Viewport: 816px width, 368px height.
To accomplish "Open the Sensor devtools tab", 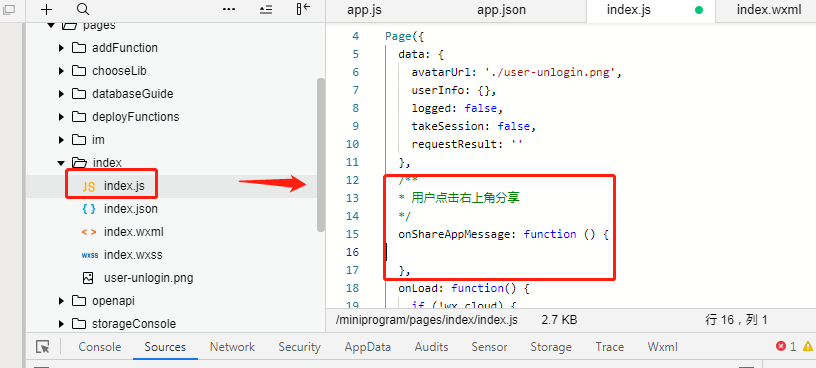I will 489,347.
